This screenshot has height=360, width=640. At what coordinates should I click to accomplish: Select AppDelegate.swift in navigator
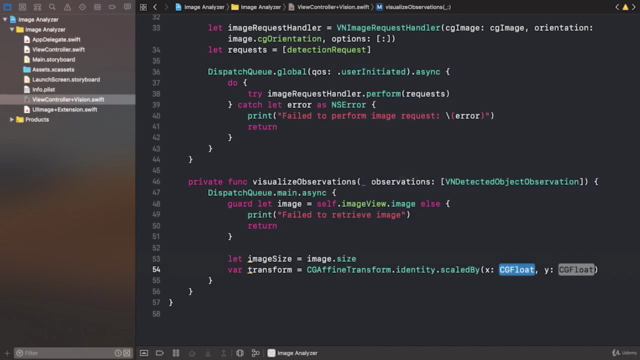coord(56,40)
